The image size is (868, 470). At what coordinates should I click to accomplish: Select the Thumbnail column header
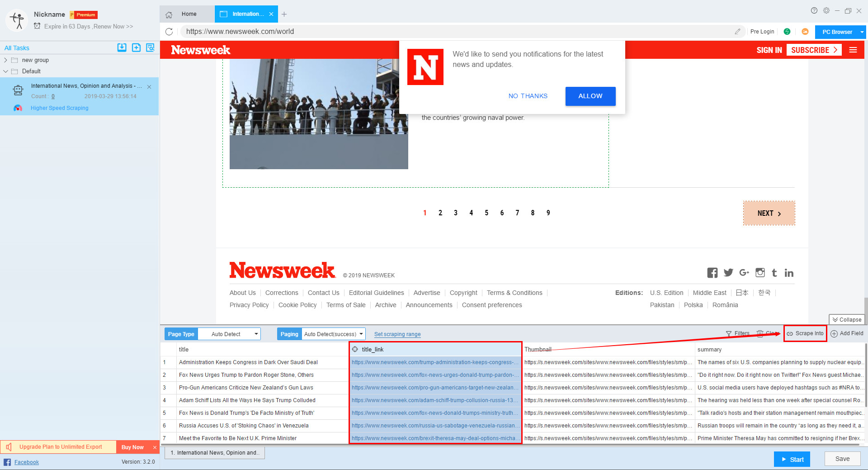(609, 350)
